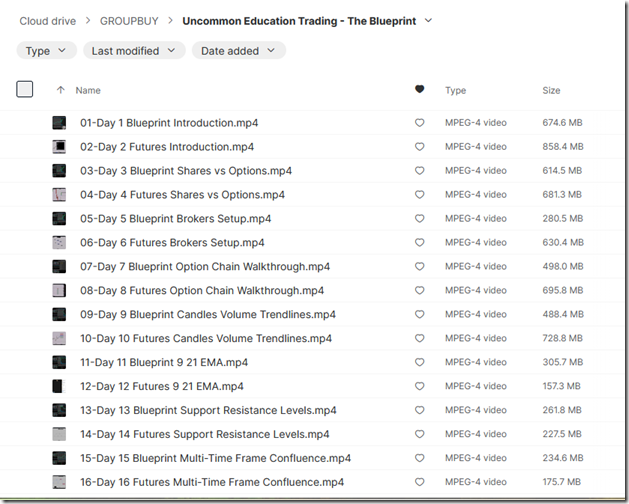Select file name 09-Day 9 Blueprint Candles Volume Trendlines.mp4
Screen dimensions: 629x504
[208, 314]
